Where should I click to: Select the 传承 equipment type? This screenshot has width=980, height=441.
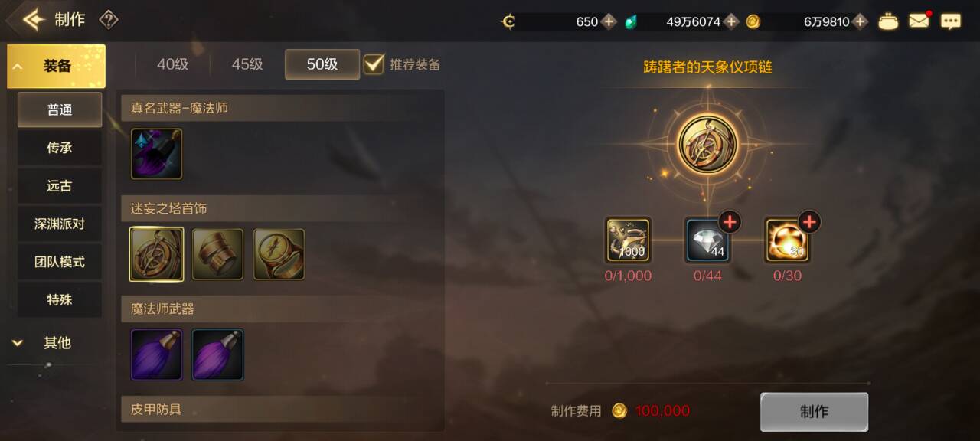click(x=60, y=148)
